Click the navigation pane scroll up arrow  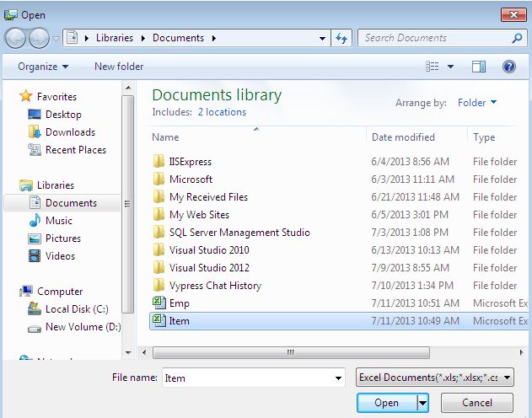coord(128,88)
